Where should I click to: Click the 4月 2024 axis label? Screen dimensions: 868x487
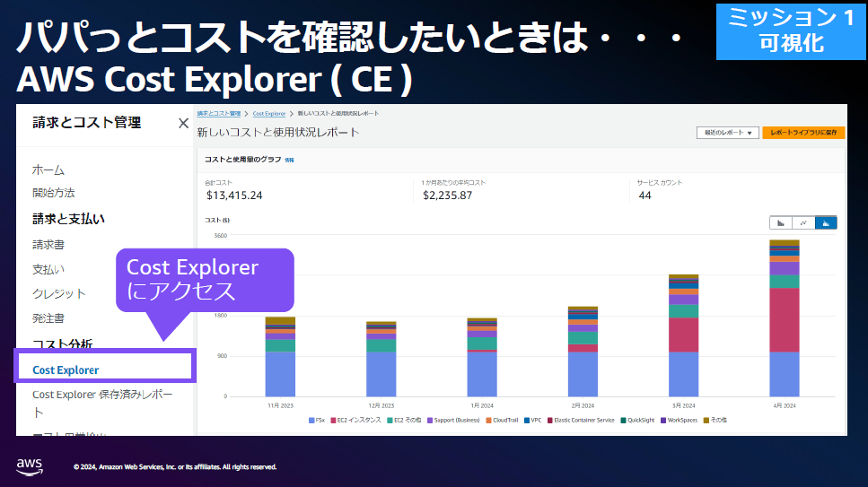click(785, 405)
